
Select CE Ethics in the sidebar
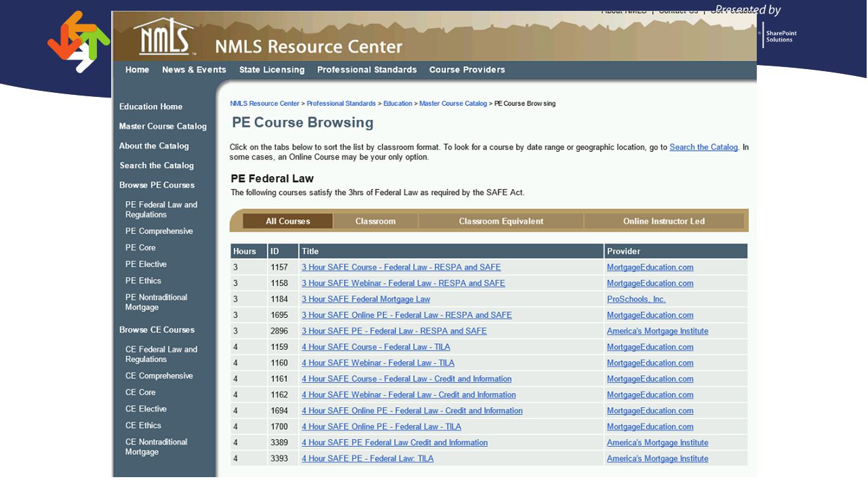click(143, 426)
